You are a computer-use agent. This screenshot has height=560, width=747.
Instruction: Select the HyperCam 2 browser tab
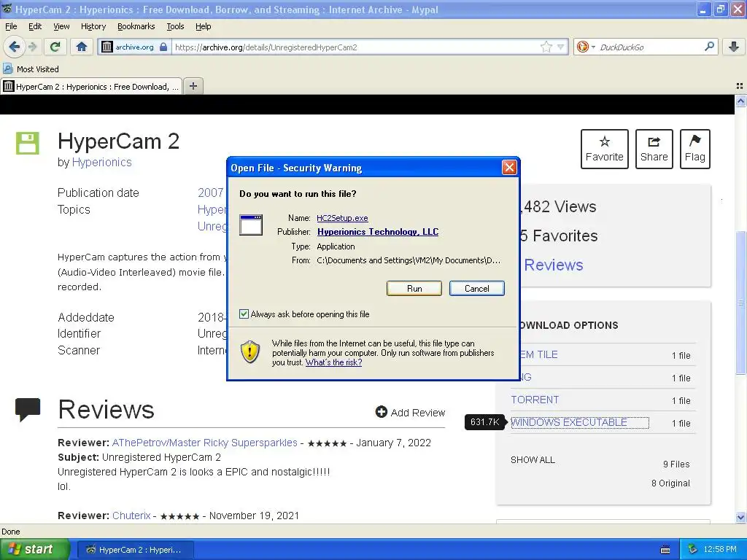[91, 87]
